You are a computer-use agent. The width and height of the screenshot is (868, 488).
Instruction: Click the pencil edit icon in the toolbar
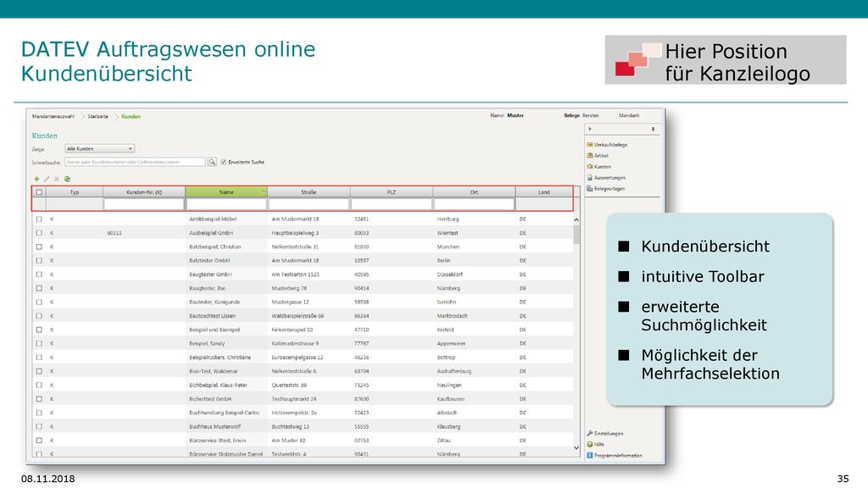tap(47, 179)
